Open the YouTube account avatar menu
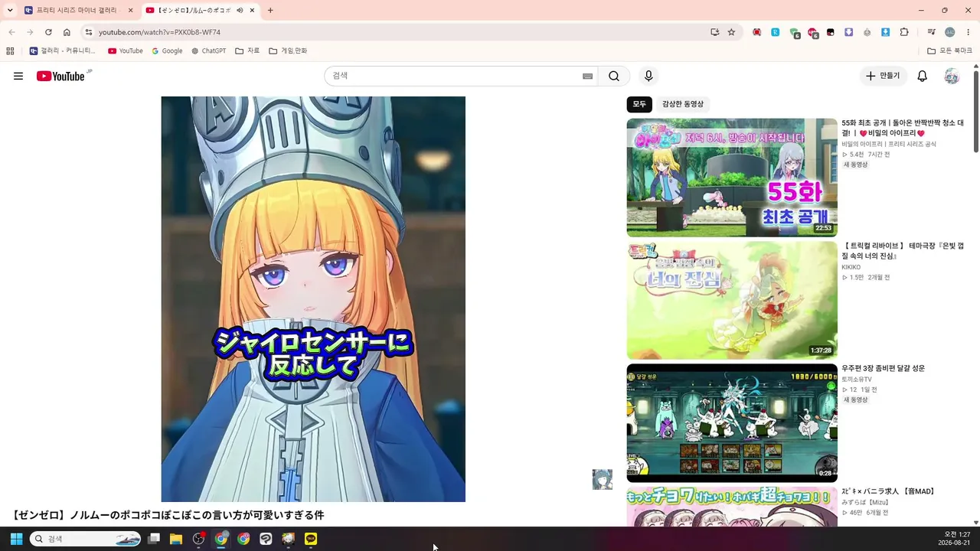The width and height of the screenshot is (980, 551). [x=952, y=76]
